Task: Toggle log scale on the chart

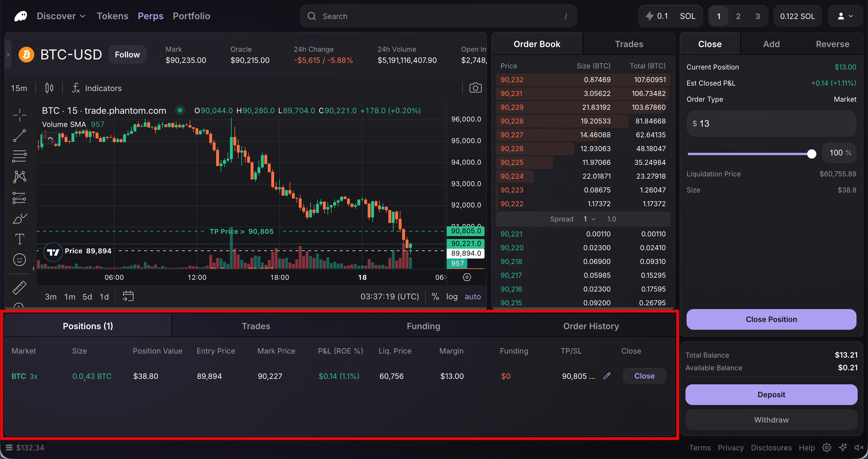Action: pyautogui.click(x=452, y=296)
